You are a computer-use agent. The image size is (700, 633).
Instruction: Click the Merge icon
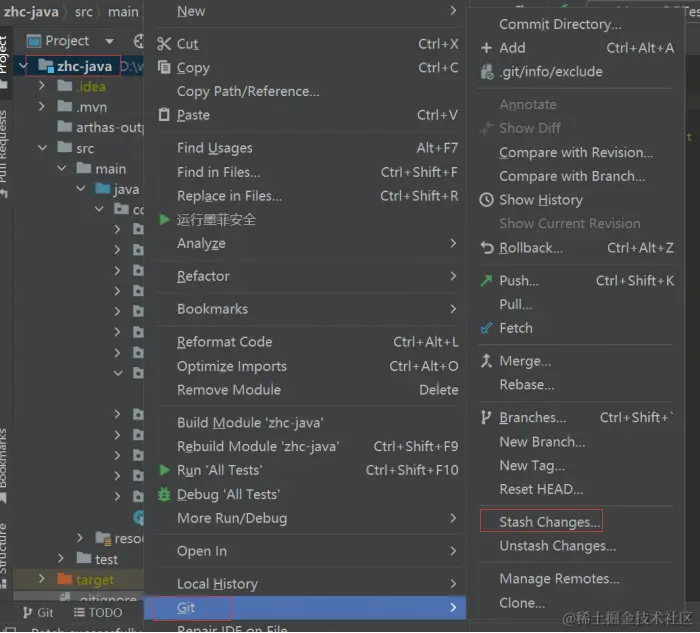486,361
